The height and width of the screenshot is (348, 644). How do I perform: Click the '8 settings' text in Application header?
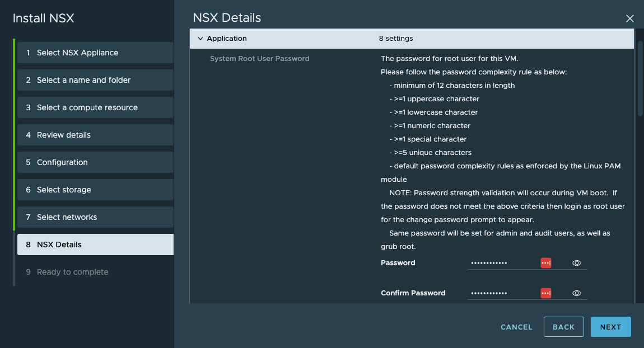pos(396,39)
